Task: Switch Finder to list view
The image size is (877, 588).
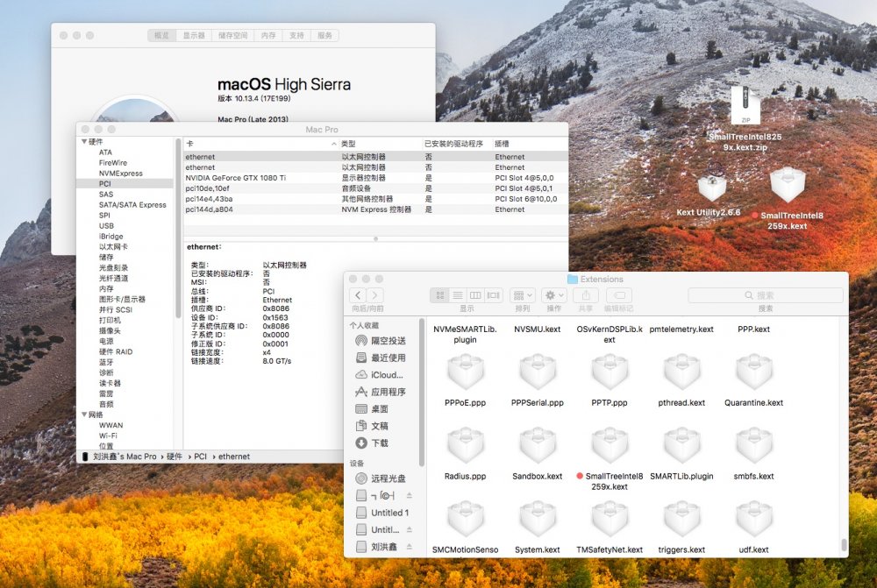Action: [x=458, y=295]
